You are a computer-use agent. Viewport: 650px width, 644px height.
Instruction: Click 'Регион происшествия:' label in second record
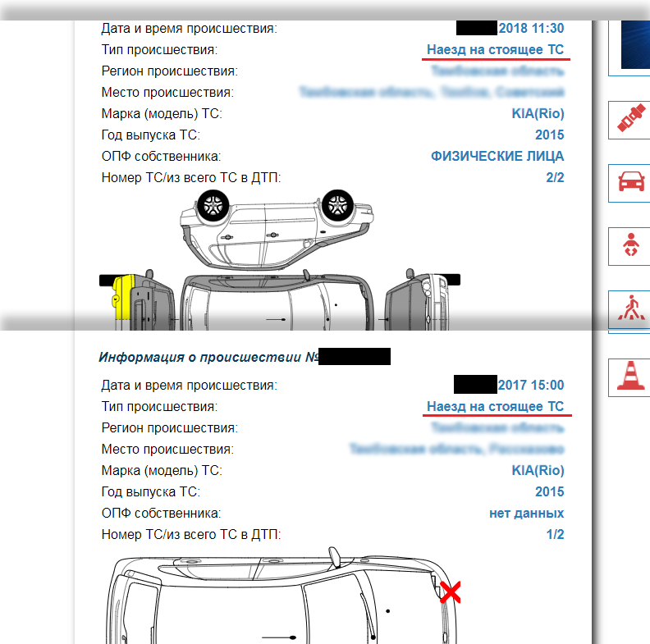170,428
